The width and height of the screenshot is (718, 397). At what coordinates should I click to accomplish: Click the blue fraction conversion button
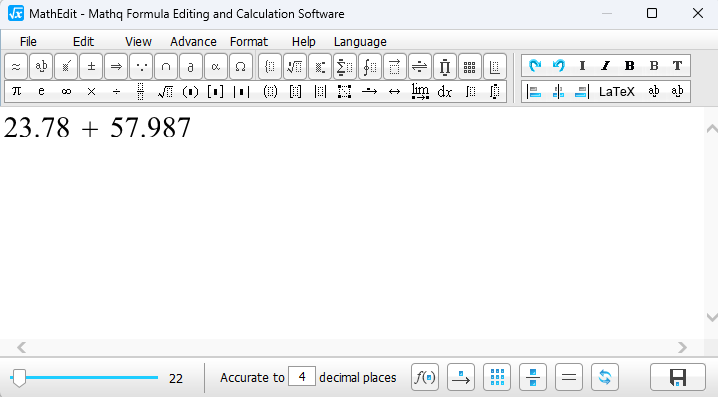tap(533, 377)
